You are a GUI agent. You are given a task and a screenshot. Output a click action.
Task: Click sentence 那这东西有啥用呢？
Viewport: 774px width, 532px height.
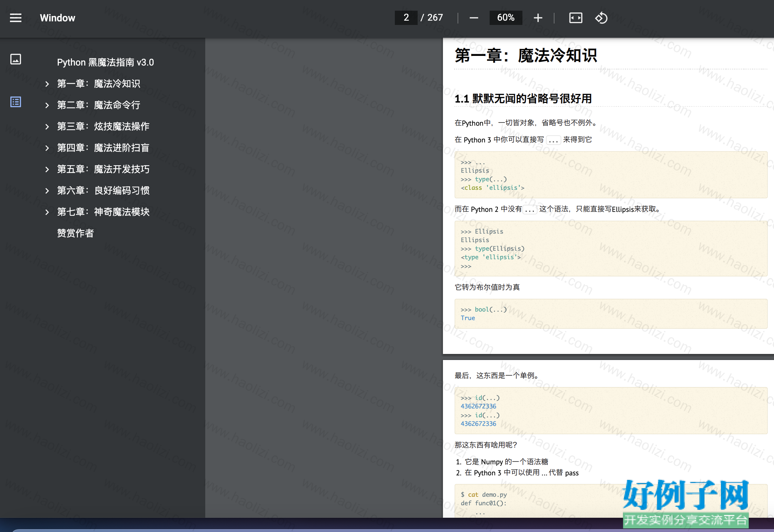pos(486,445)
